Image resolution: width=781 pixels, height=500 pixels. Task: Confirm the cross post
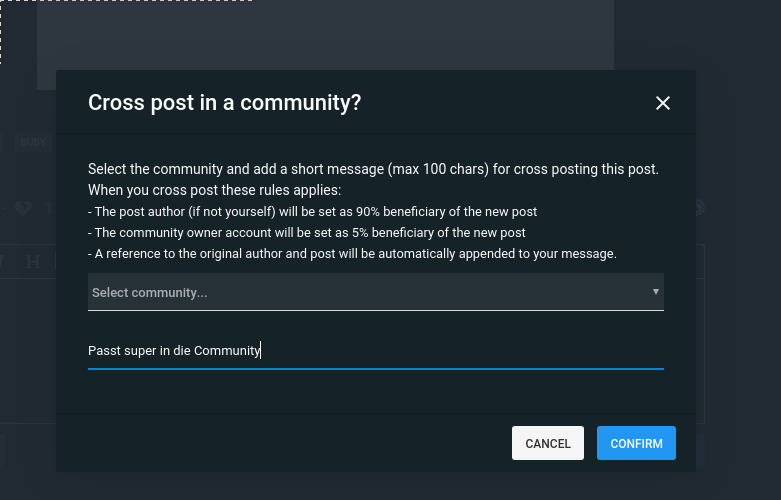pos(636,443)
